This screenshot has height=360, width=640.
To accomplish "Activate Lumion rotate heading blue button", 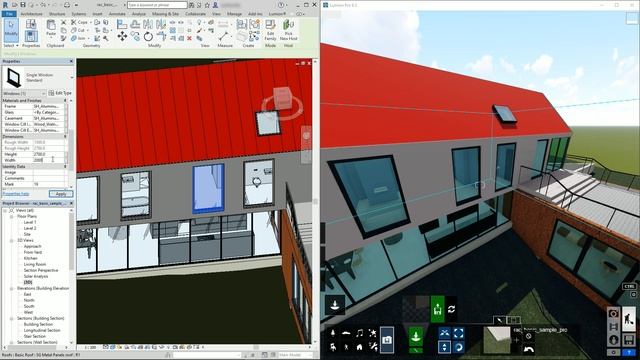I will (458, 347).
